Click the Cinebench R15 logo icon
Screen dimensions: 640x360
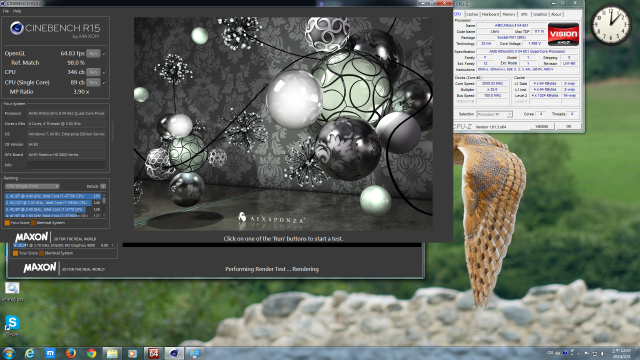coord(16,28)
